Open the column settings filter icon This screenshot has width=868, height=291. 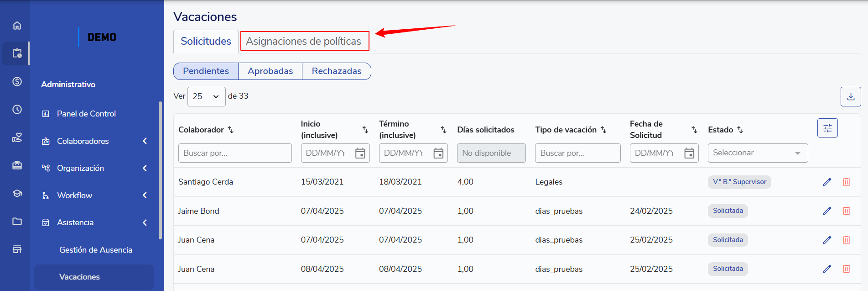827,128
